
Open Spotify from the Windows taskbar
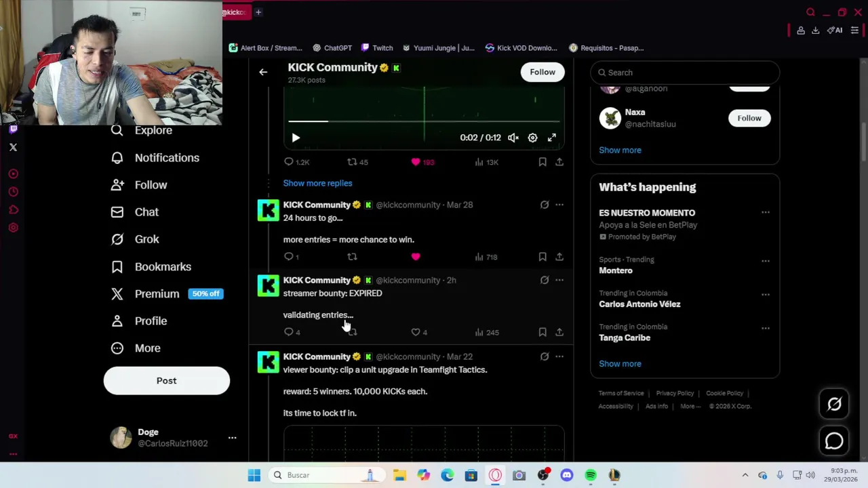tap(591, 475)
